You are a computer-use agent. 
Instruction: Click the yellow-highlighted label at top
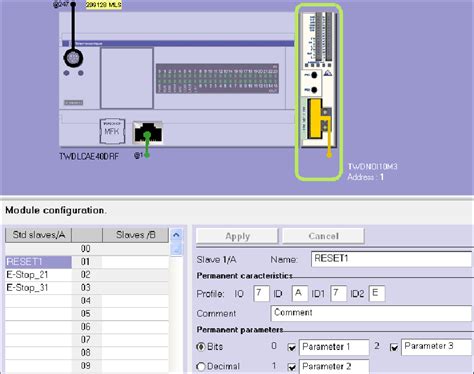tap(103, 5)
